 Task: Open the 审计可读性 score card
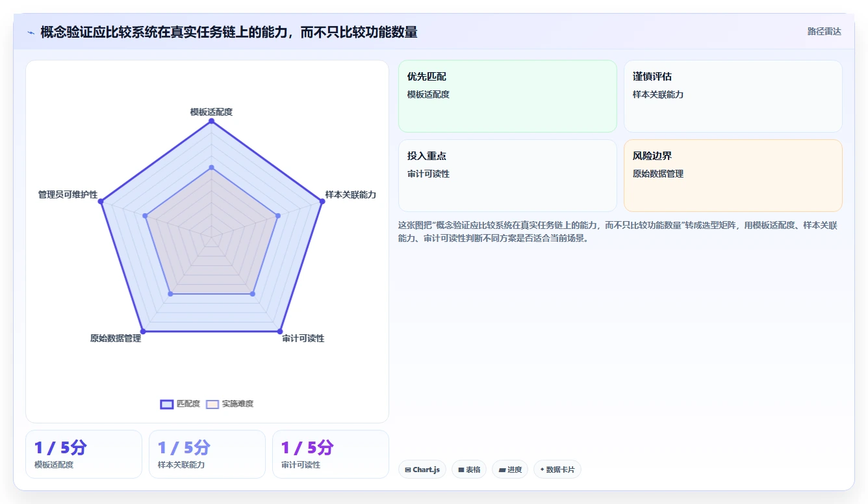coord(331,454)
